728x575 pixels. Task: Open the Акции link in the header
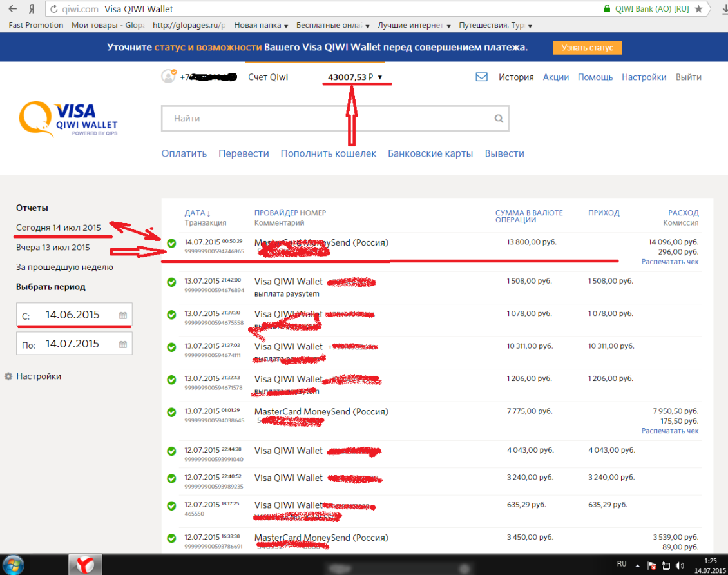pos(556,77)
